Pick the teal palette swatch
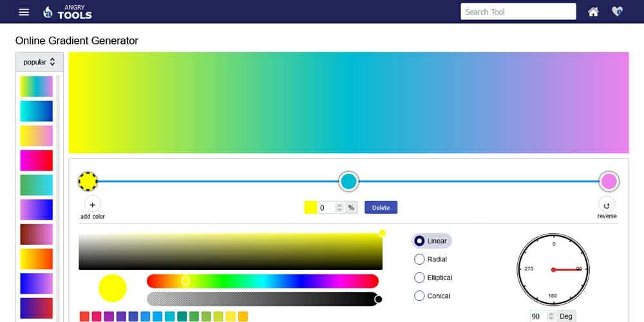This screenshot has width=644, height=322. [182, 316]
